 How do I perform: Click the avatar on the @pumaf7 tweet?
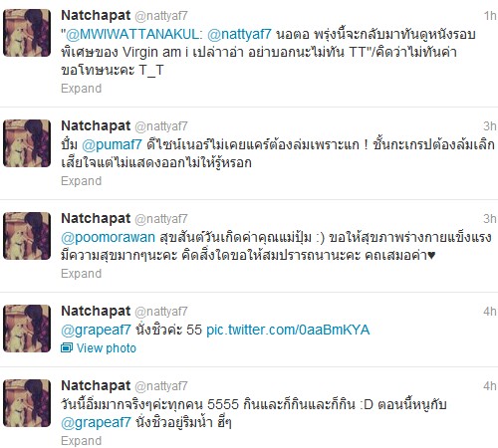[27, 143]
